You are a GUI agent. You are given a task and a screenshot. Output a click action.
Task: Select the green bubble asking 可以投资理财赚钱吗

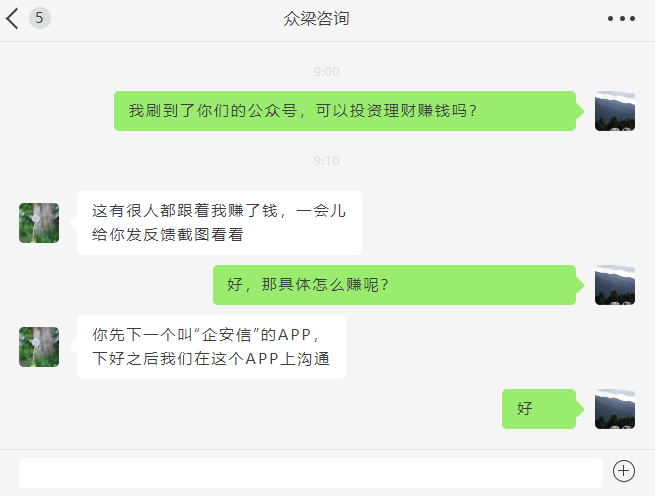coord(345,111)
